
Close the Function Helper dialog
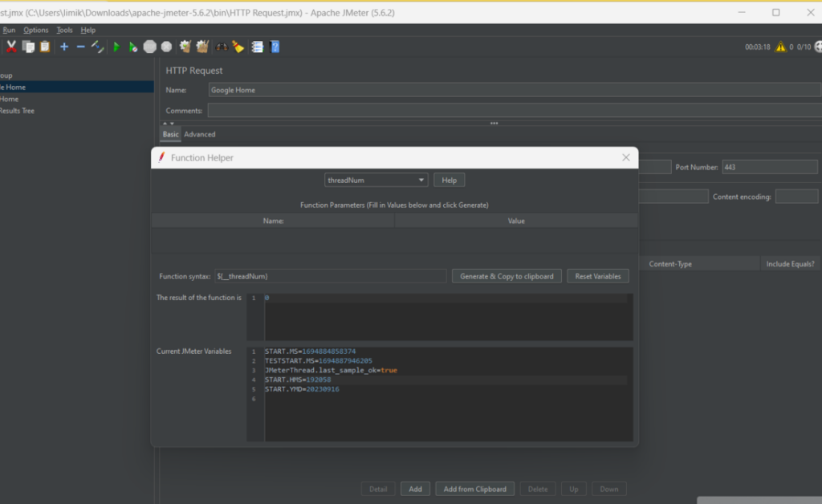coord(625,158)
